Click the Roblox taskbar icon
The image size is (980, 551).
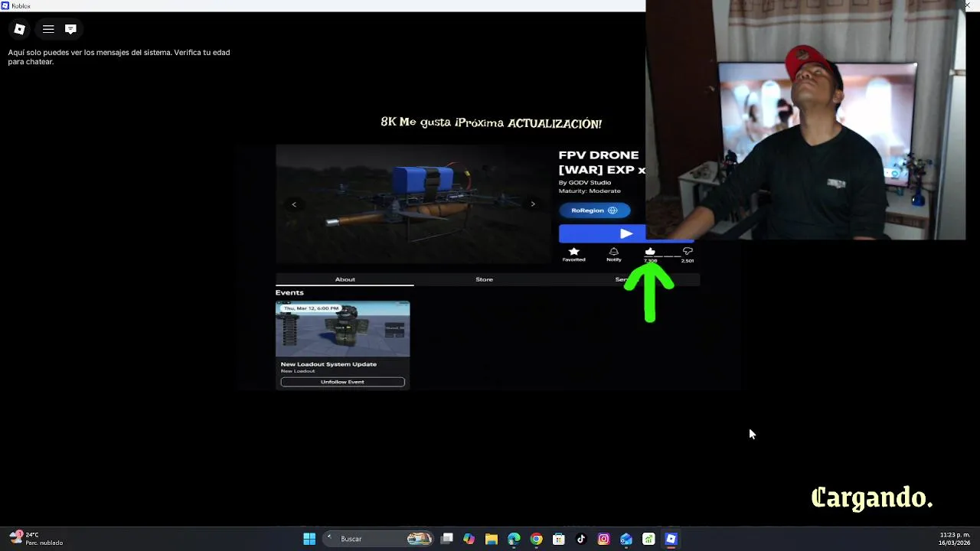[x=671, y=539]
